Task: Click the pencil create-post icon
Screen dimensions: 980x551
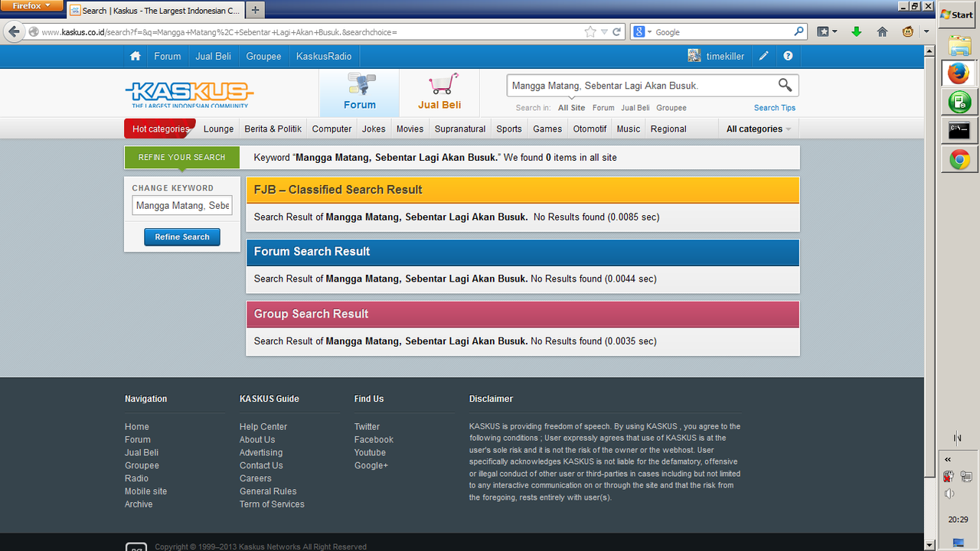Action: click(763, 56)
